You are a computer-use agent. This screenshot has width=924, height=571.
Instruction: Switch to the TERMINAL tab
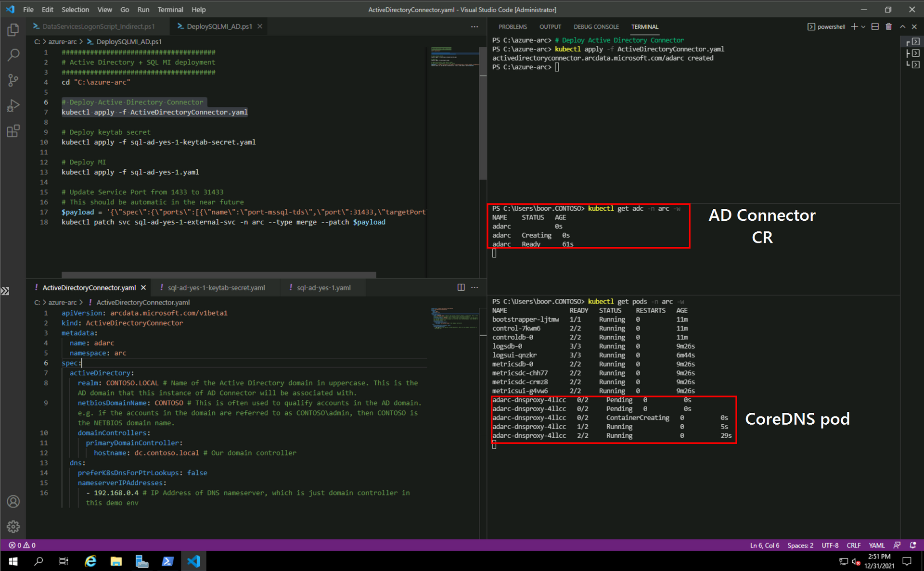coord(644,26)
